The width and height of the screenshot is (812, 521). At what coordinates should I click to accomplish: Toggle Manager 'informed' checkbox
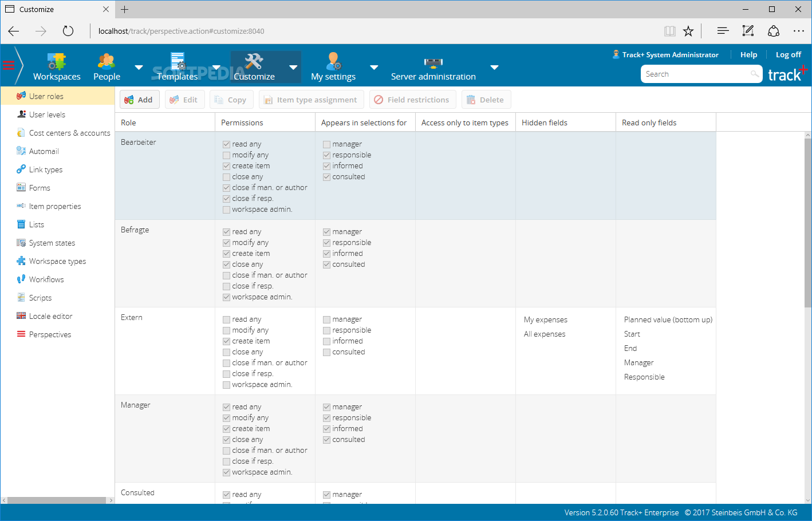(x=327, y=429)
